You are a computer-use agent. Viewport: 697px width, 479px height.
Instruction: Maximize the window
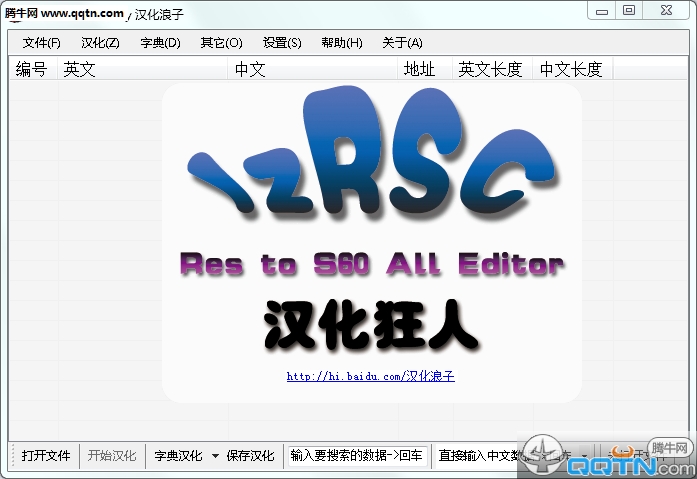tap(629, 11)
